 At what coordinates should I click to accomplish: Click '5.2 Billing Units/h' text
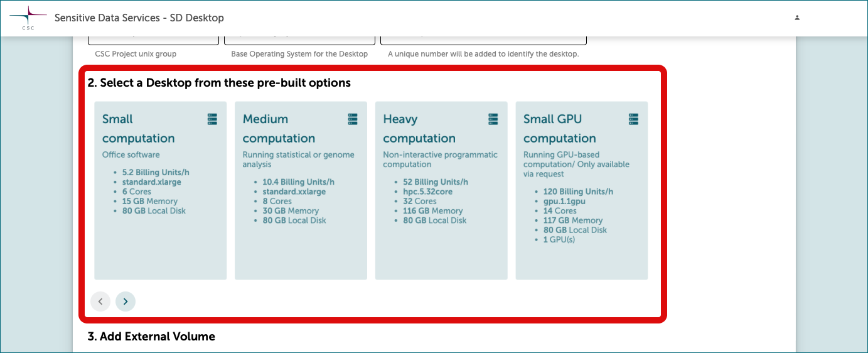156,173
